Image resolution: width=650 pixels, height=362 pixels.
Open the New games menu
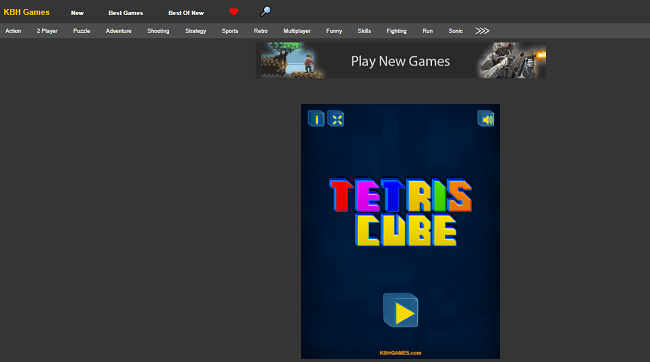click(77, 13)
